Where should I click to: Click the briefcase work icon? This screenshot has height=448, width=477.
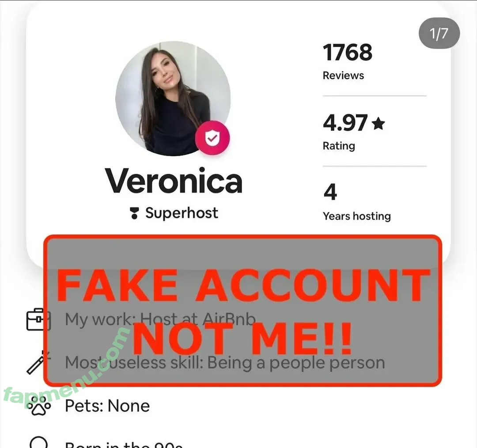[x=38, y=319]
